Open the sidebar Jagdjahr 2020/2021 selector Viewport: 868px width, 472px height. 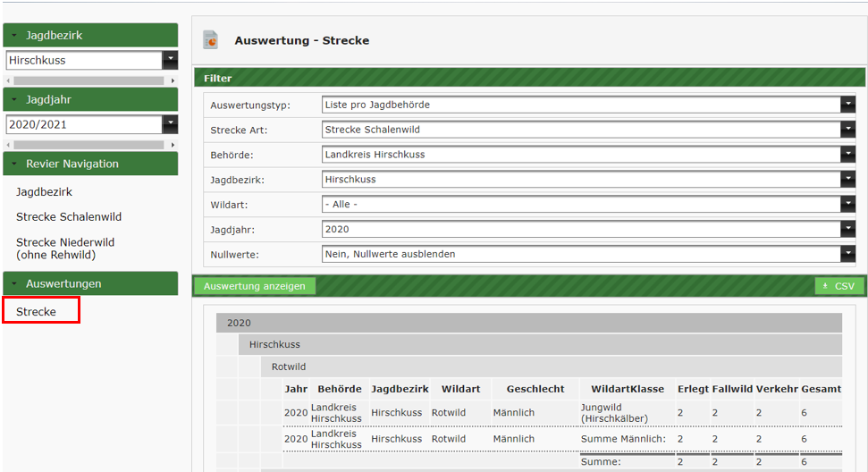coord(91,124)
